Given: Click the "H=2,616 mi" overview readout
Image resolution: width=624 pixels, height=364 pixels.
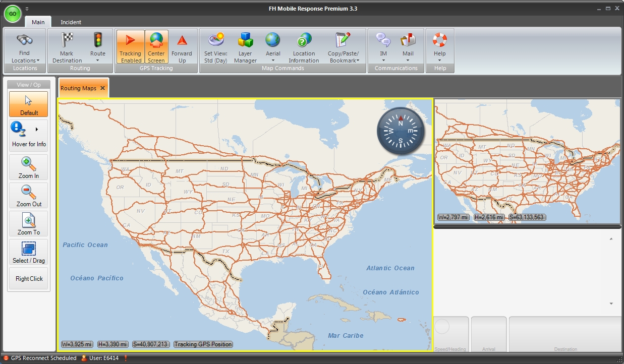Looking at the screenshot, I should [489, 217].
